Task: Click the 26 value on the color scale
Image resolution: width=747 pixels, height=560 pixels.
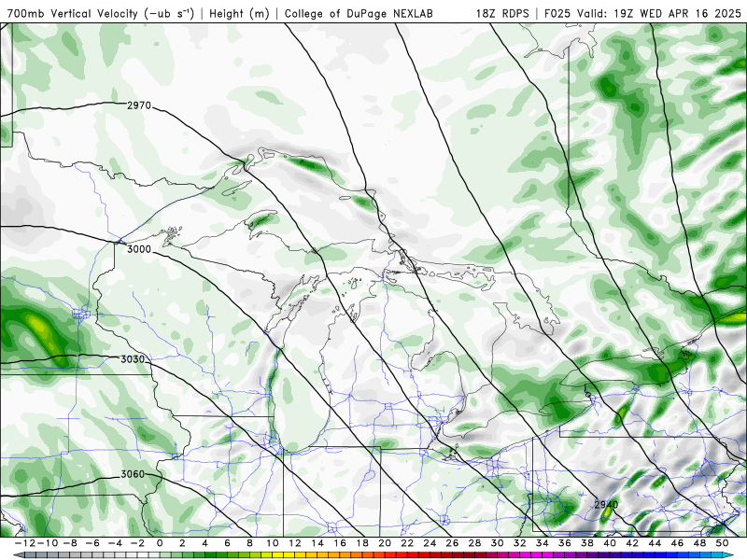Action: (452, 543)
